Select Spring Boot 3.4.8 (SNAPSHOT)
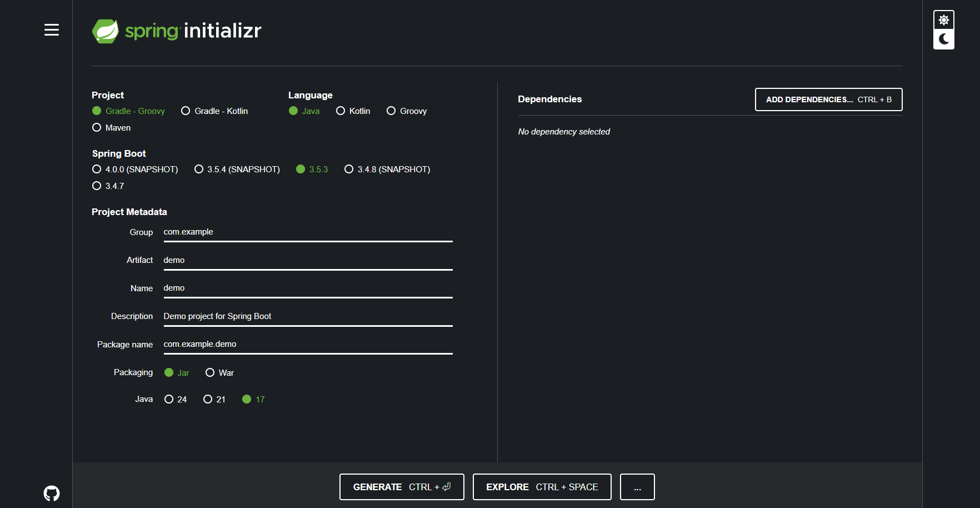The height and width of the screenshot is (508, 980). (x=388, y=170)
